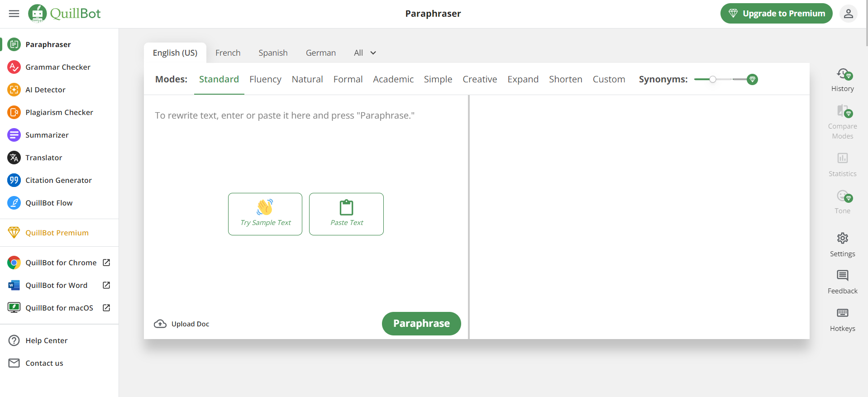Open the Feedback icon
Screen dimensions: 868x397
(842, 275)
